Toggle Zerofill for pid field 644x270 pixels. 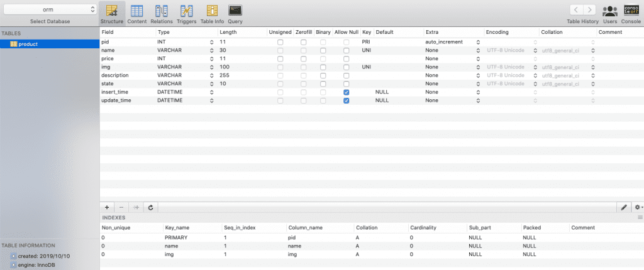304,42
